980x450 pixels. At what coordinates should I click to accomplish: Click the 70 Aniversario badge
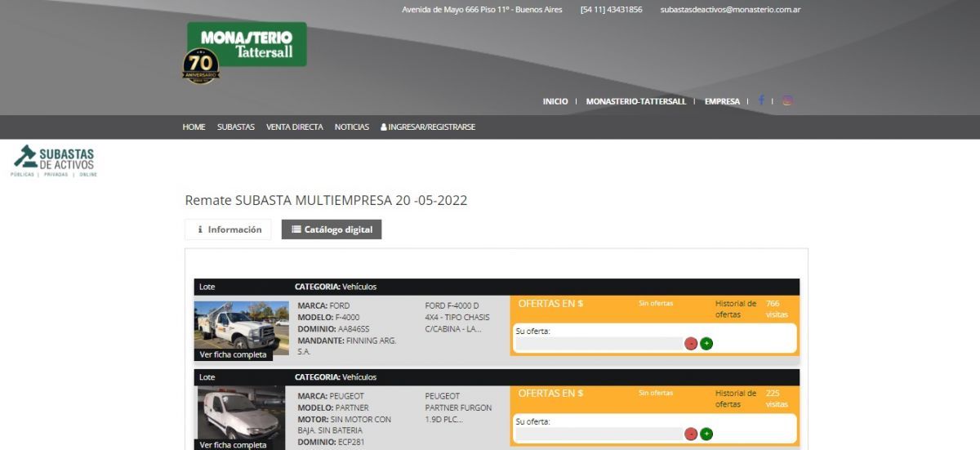(x=200, y=65)
